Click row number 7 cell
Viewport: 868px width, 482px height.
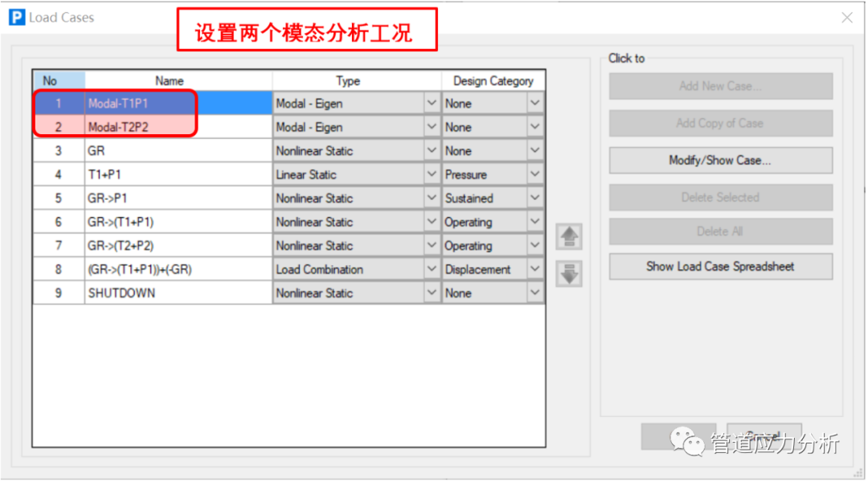click(x=59, y=246)
